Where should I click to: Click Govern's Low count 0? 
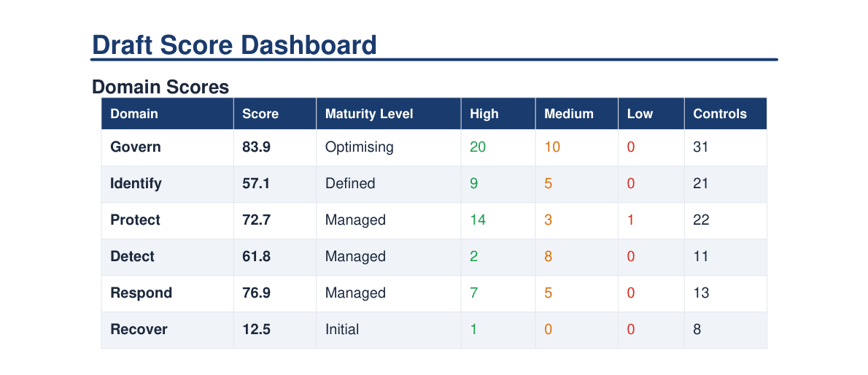[x=631, y=147]
